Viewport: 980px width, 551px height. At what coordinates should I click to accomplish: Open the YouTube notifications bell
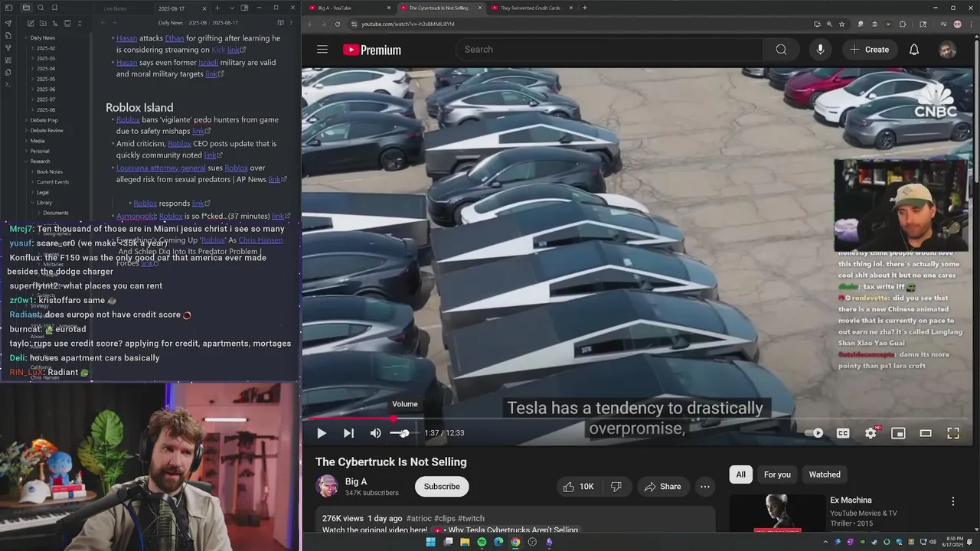coord(914,50)
